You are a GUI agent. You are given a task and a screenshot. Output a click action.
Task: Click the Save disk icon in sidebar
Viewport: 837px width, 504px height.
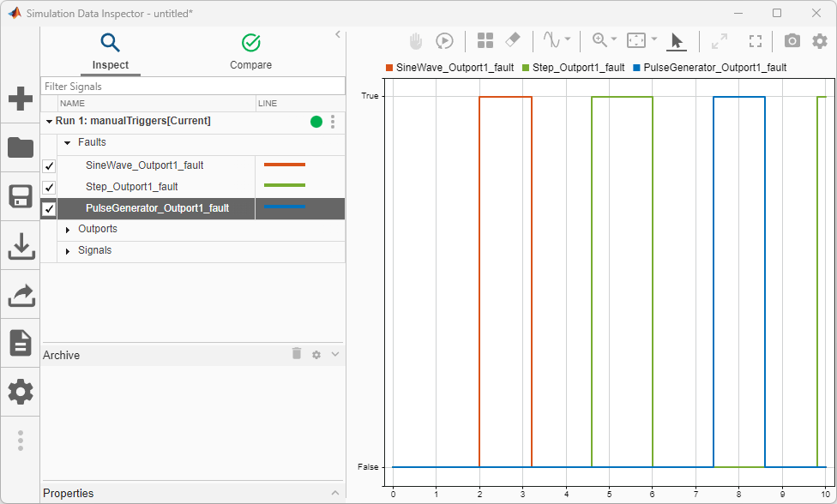coord(21,196)
